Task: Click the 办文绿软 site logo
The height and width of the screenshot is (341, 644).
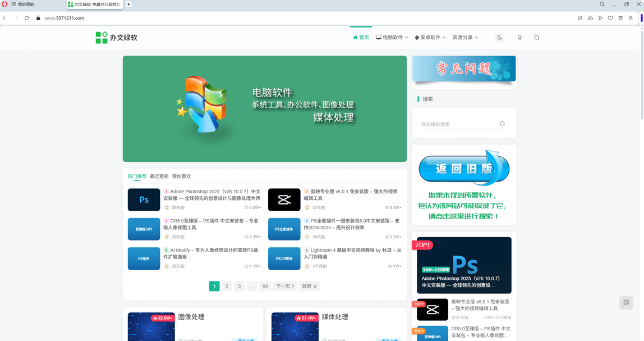Action: pos(117,37)
